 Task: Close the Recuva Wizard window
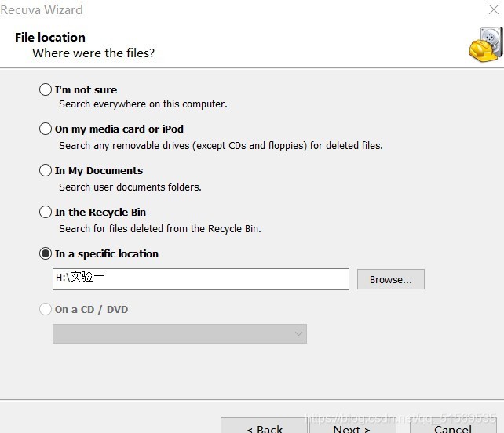click(x=493, y=9)
